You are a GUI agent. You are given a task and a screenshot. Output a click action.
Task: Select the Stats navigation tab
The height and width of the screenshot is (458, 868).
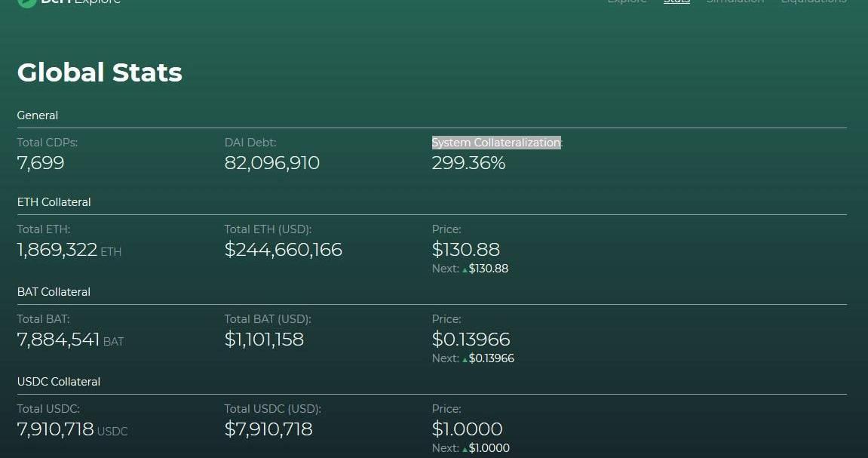(x=676, y=2)
